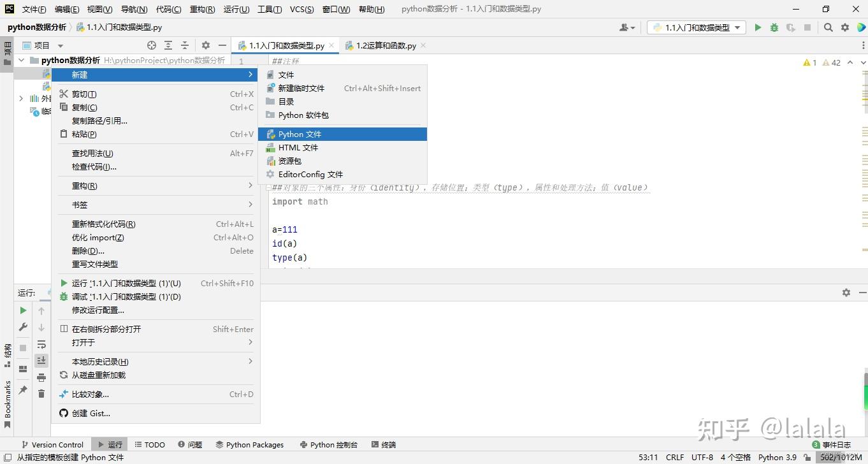This screenshot has height=464, width=868.
Task: Open the 事件日志 in the status bar
Action: pos(831,445)
